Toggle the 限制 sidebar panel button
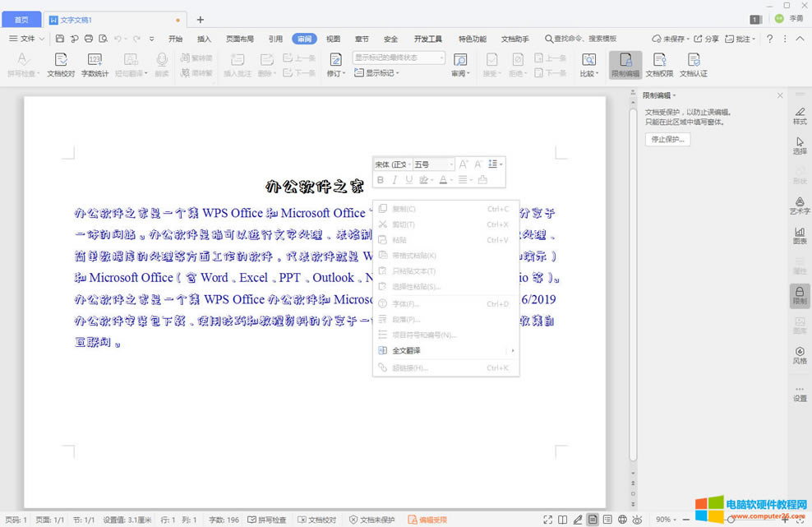The width and height of the screenshot is (812, 527). [800, 295]
